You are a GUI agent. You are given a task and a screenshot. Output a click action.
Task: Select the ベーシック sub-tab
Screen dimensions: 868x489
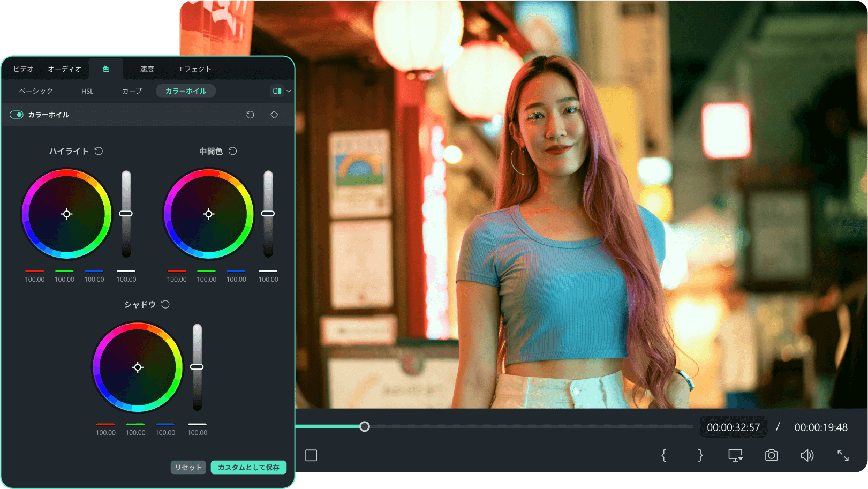36,91
